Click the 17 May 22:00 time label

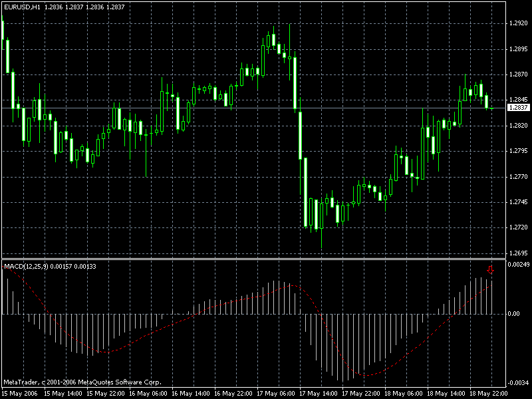pyautogui.click(x=361, y=394)
